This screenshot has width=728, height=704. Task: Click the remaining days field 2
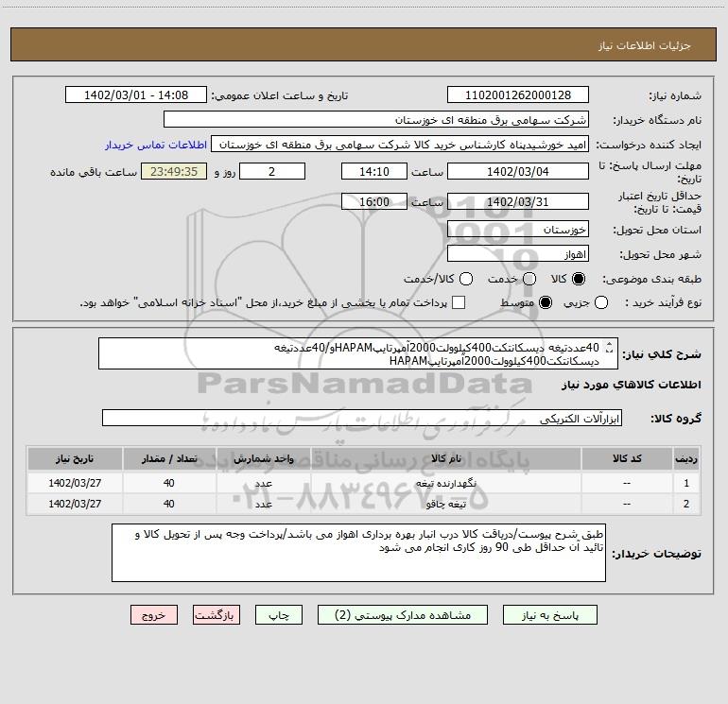tap(272, 171)
